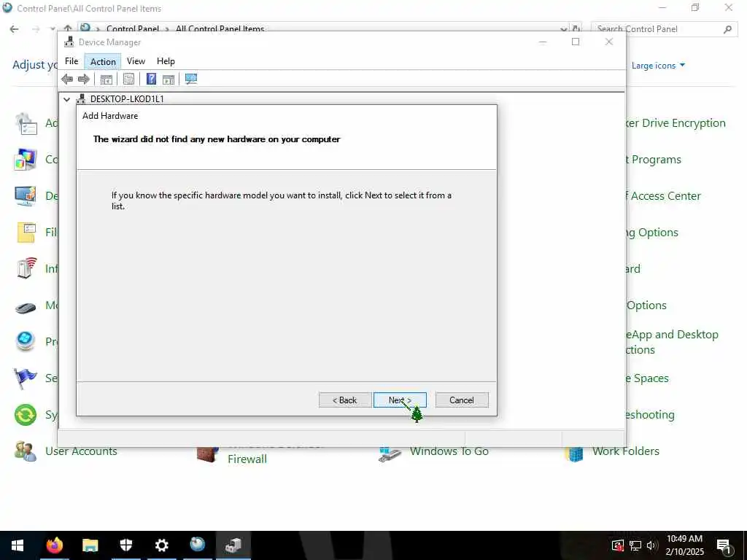Toggle the Show/Hide Action Pane toolbar icon

(169, 79)
